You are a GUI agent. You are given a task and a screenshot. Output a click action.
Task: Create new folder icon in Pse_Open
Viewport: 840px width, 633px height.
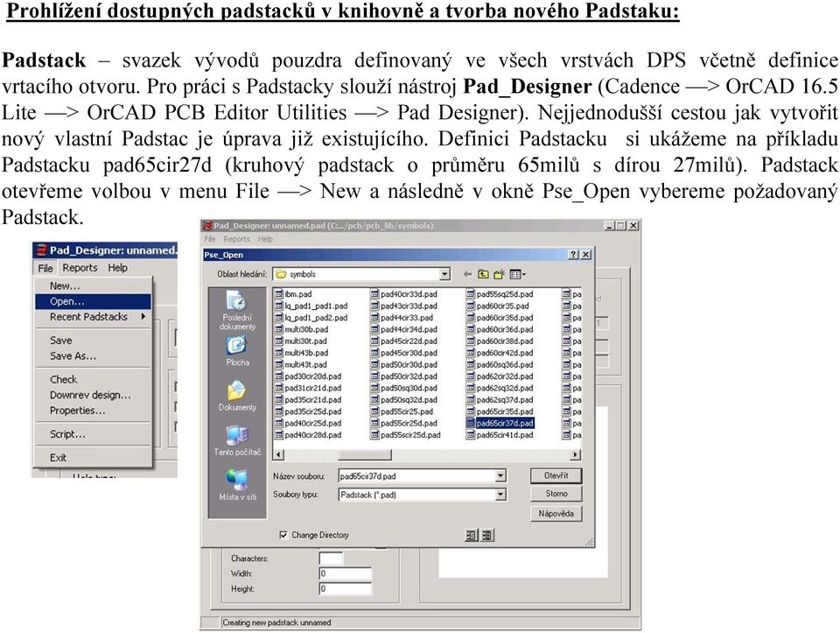pos(499,274)
